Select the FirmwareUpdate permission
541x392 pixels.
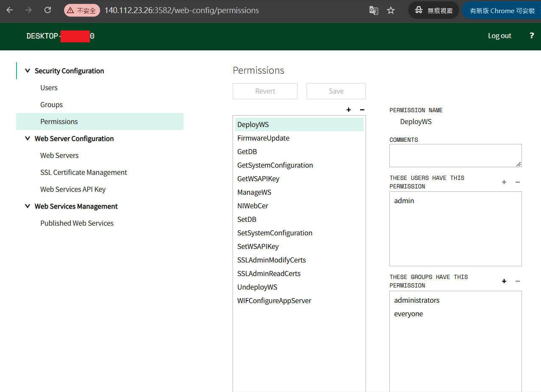pyautogui.click(x=299, y=138)
